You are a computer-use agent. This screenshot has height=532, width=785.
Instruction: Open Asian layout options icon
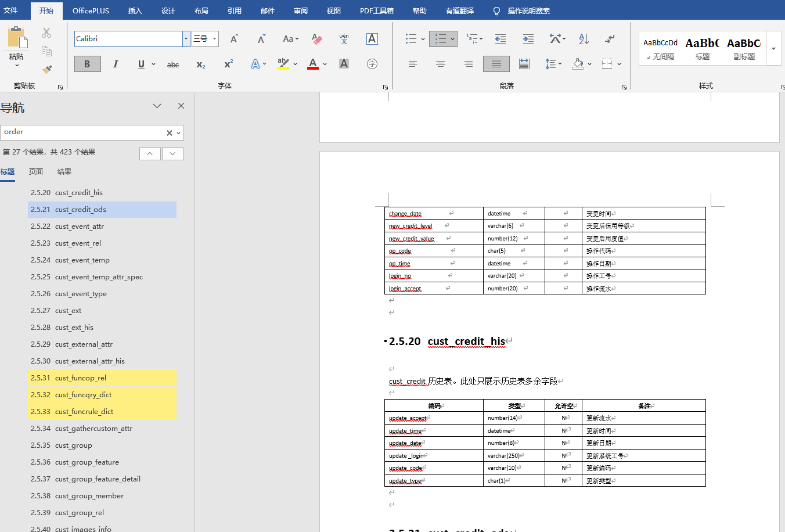click(x=555, y=39)
